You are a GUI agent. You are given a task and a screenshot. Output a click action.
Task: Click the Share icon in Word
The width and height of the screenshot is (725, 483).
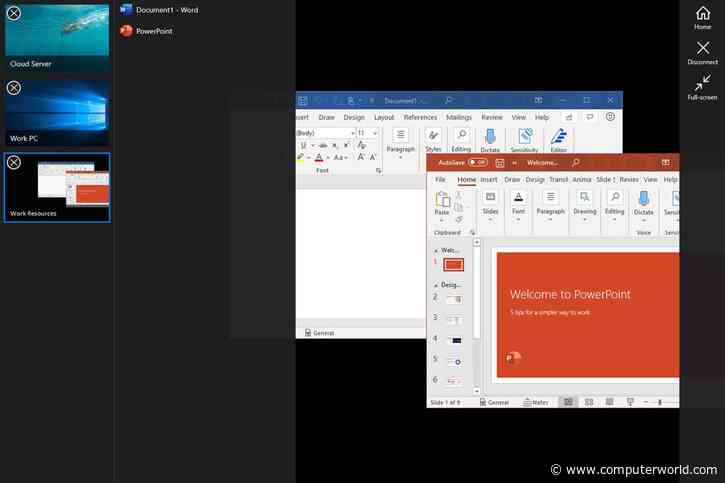(569, 117)
